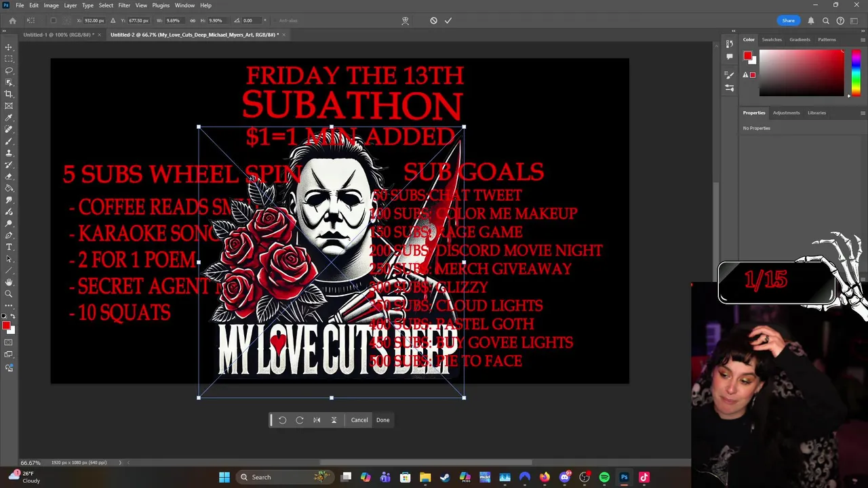
Task: Select the Smudge tool
Action: click(x=9, y=200)
